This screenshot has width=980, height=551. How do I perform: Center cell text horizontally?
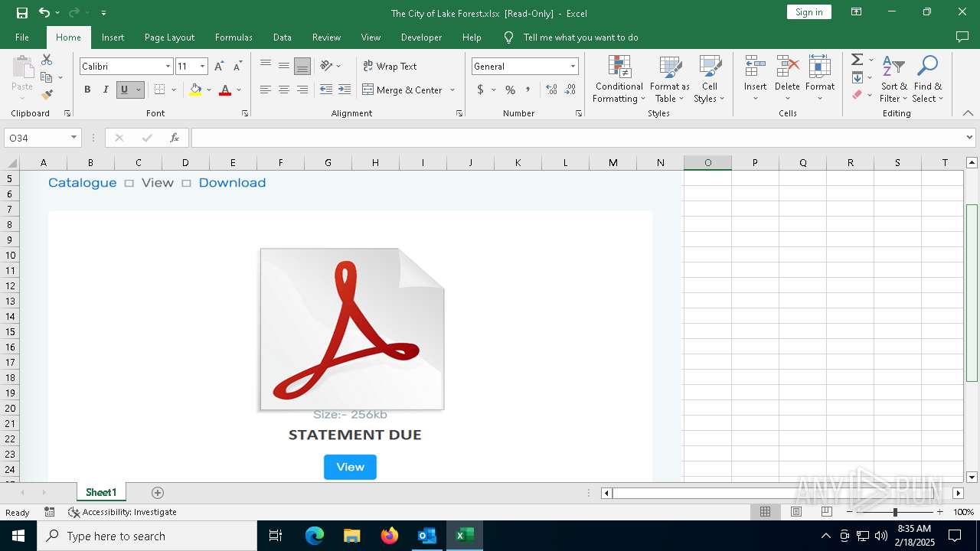[284, 90]
